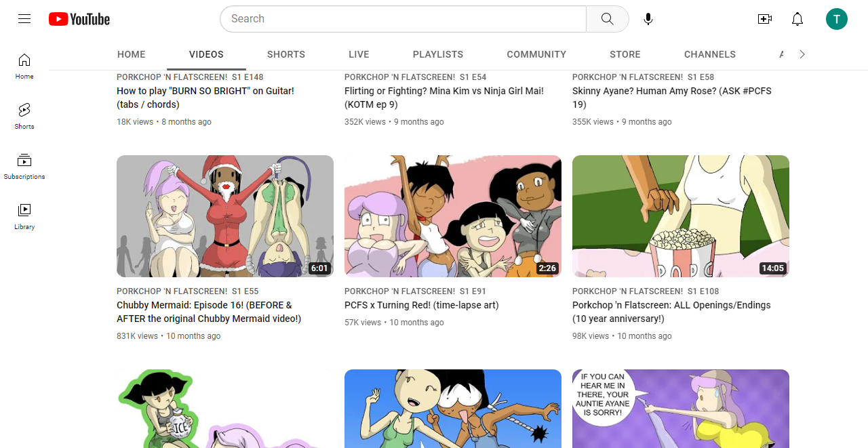Click the S1 E58 episode label
The image size is (868, 448).
pyautogui.click(x=701, y=77)
